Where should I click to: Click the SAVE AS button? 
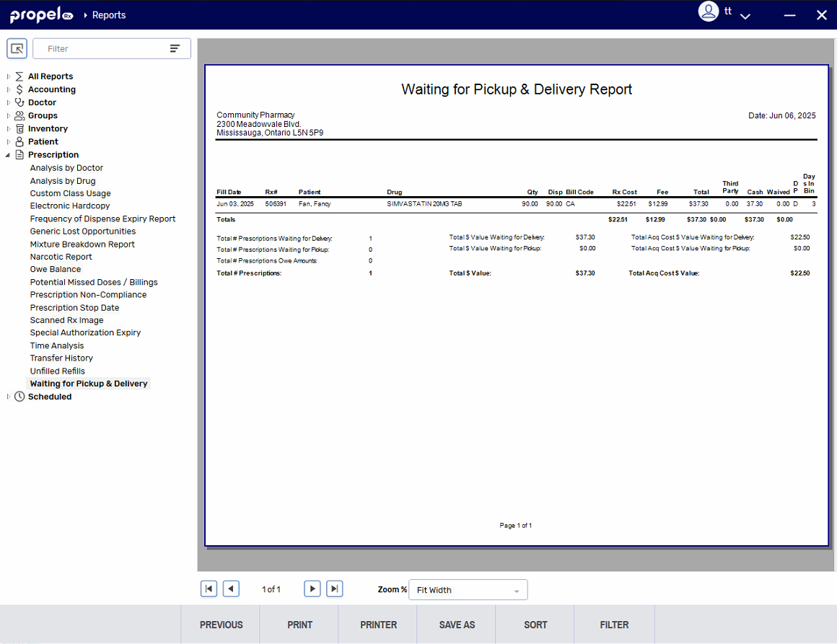[x=457, y=625]
